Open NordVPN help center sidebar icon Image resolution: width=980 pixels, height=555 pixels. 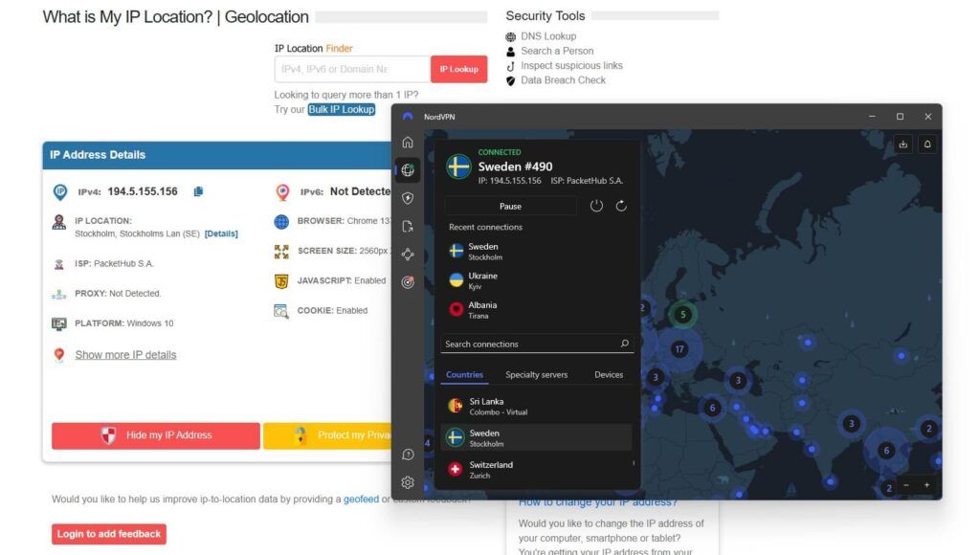pos(408,455)
